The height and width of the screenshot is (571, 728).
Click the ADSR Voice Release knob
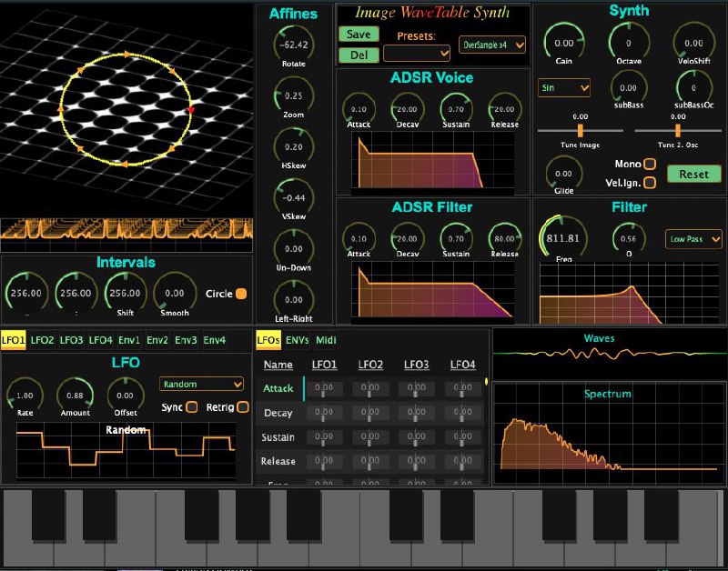(x=505, y=109)
